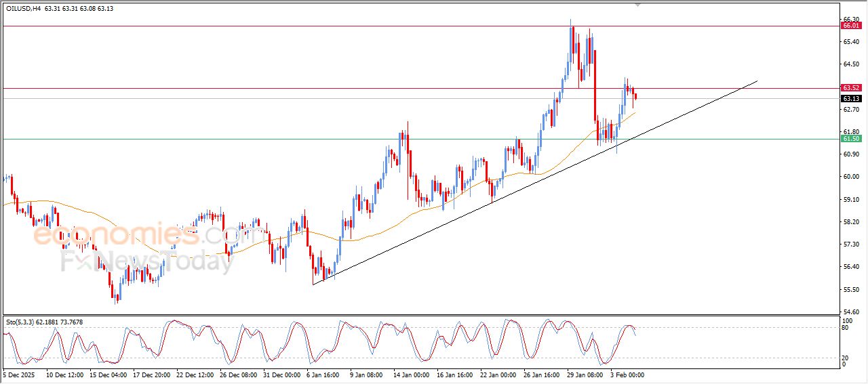868x384 pixels.
Task: Select the black ascending trendline
Action: (535, 183)
